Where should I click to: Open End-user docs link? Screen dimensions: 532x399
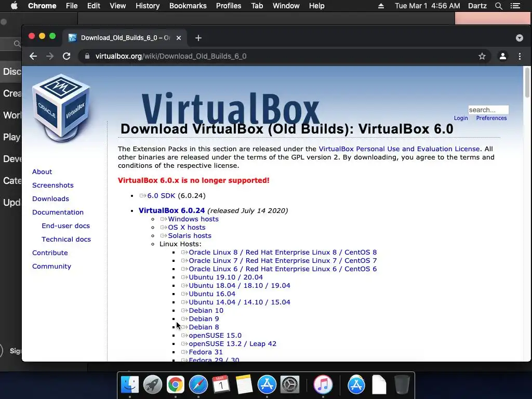[66, 226]
